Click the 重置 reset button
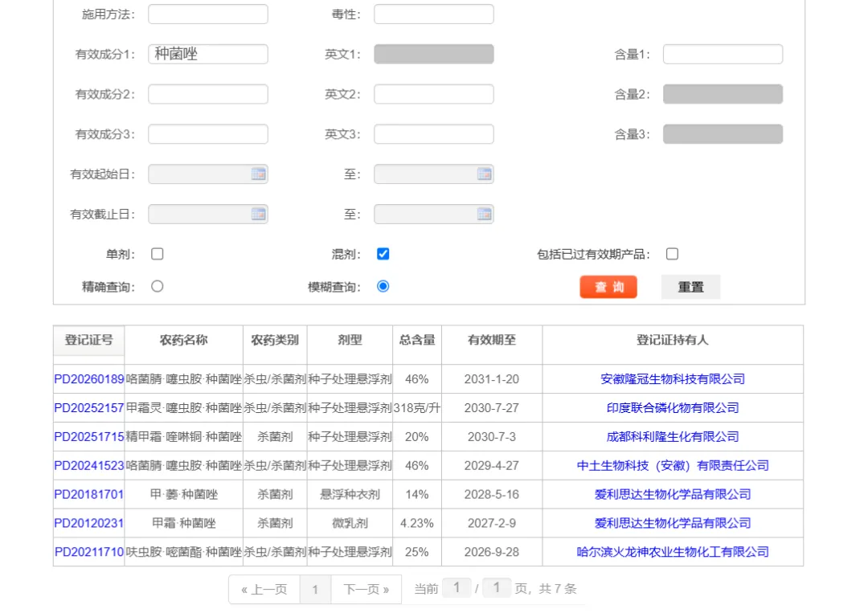 (690, 286)
